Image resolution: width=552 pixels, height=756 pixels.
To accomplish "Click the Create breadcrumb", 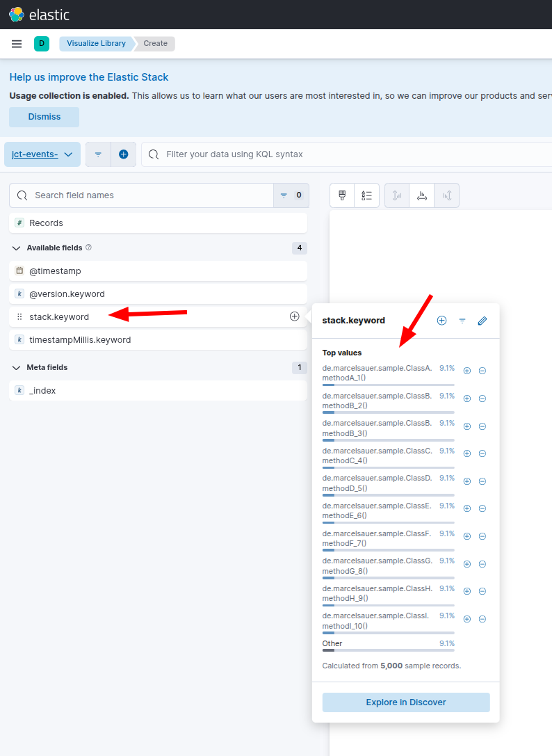I will coord(155,43).
